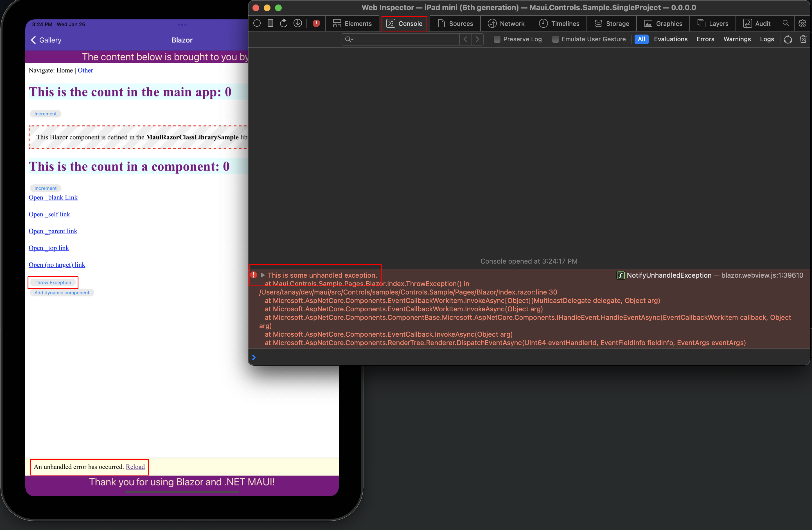Screen dimensions: 812x530
Task: Open the red issues badge in the toolbar
Action: click(x=316, y=23)
